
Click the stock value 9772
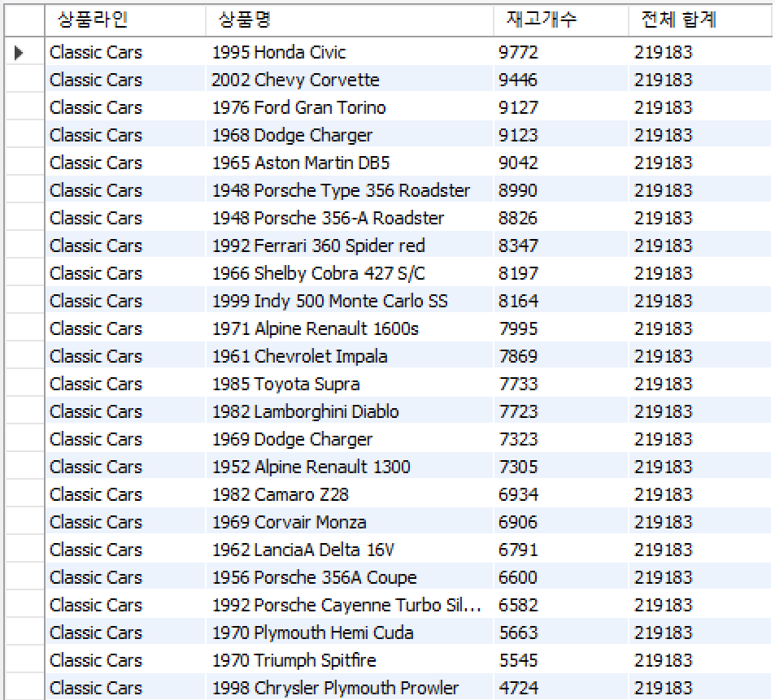pos(518,52)
